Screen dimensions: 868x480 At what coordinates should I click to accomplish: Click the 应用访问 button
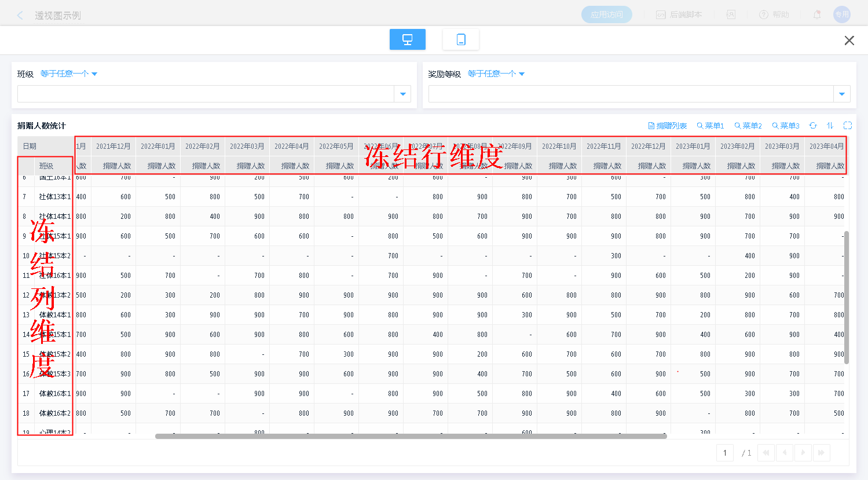coord(606,14)
